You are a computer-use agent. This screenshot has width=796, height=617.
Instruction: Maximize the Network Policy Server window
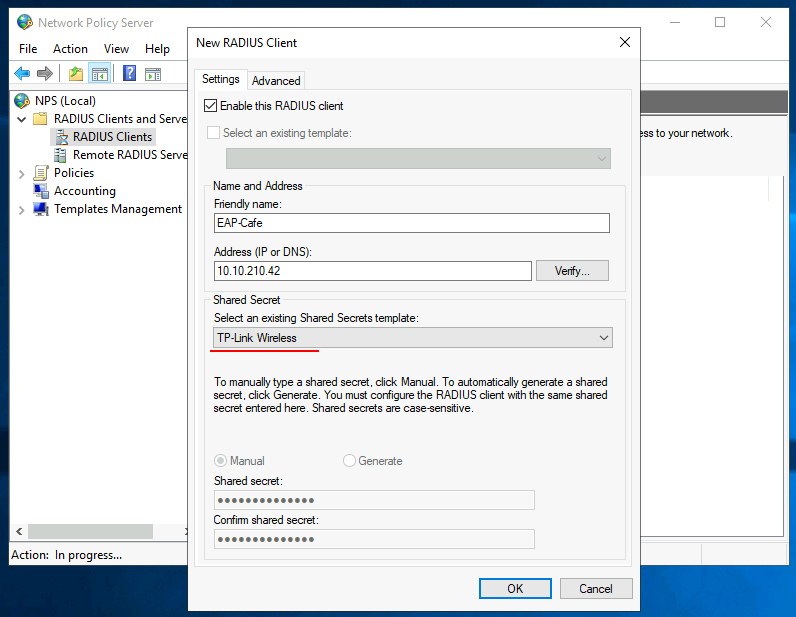720,22
